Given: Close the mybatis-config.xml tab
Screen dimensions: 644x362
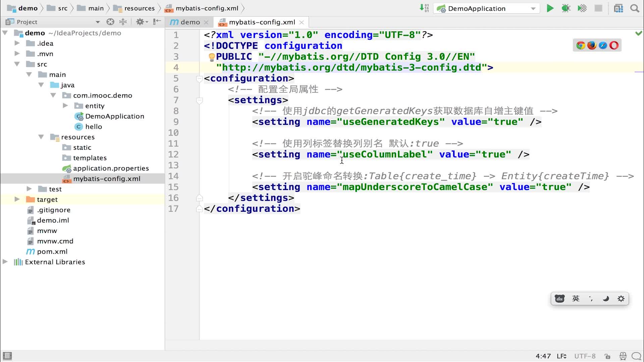Looking at the screenshot, I should pos(302,22).
